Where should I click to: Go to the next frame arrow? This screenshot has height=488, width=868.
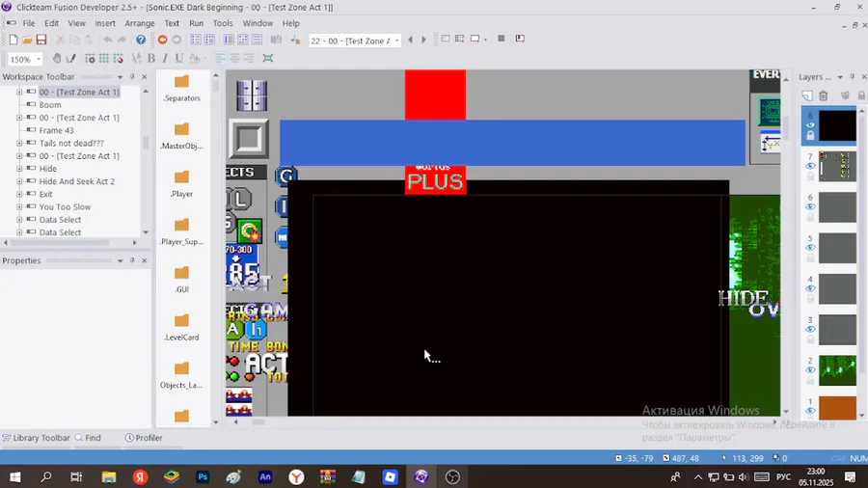click(x=424, y=40)
